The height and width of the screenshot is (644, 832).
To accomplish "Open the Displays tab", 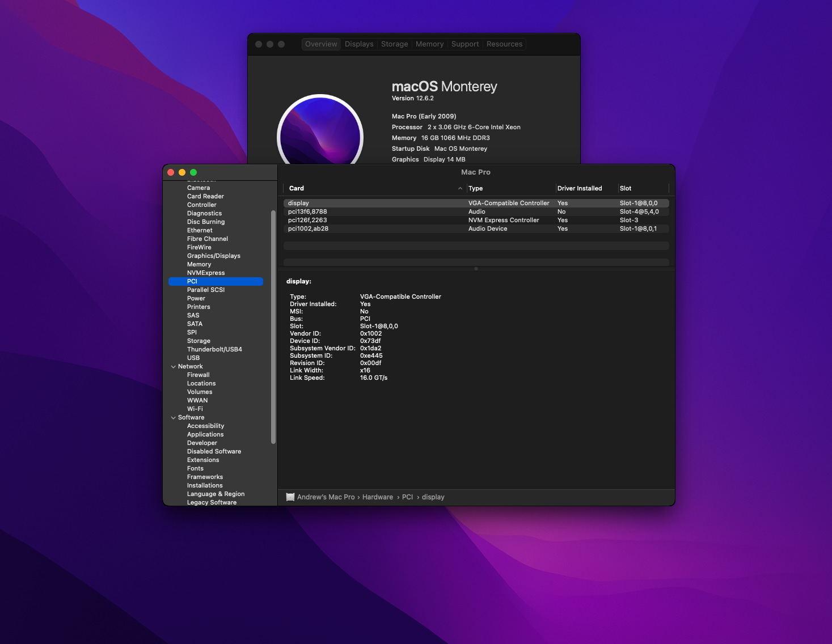I will tap(359, 44).
